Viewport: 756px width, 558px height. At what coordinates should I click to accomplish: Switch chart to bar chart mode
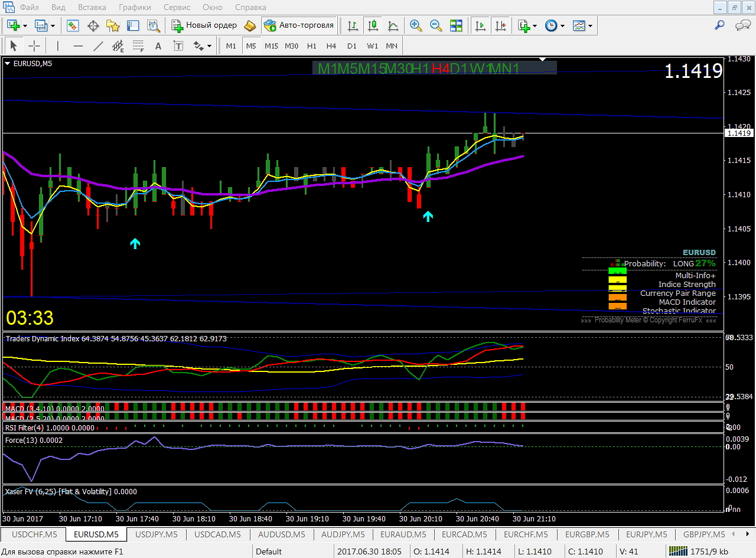pos(353,25)
